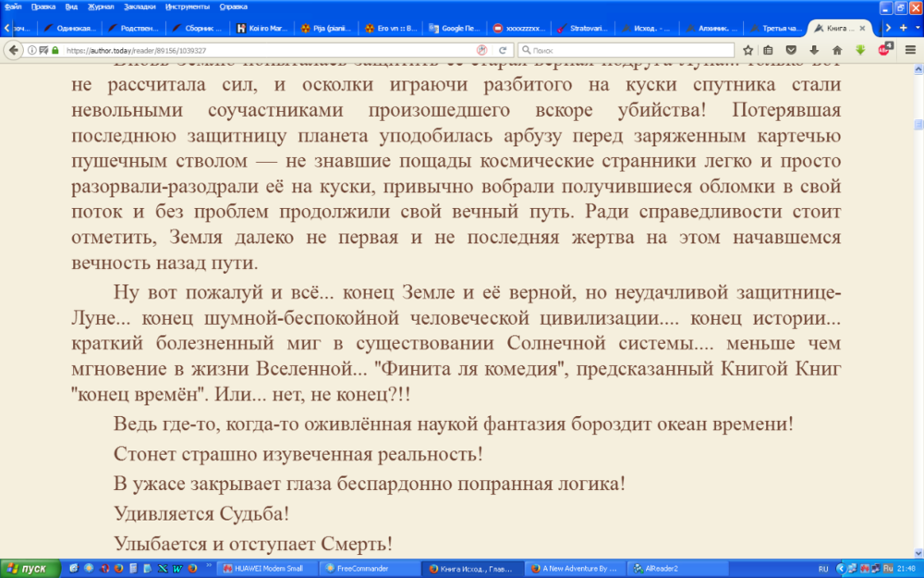Toggle Adblock Plus showing badge 4
Image resolution: width=924 pixels, height=578 pixels.
click(x=884, y=49)
